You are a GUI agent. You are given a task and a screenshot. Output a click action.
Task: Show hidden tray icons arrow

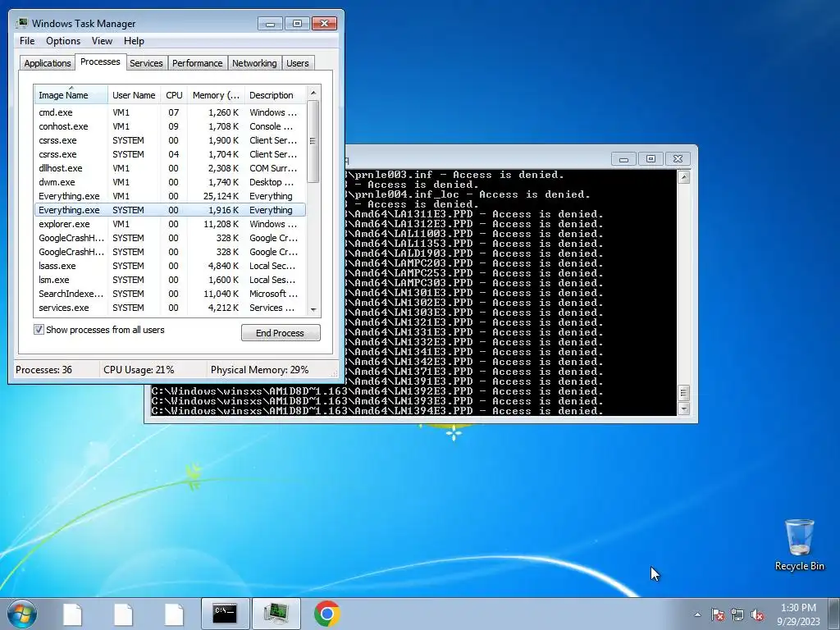click(697, 614)
